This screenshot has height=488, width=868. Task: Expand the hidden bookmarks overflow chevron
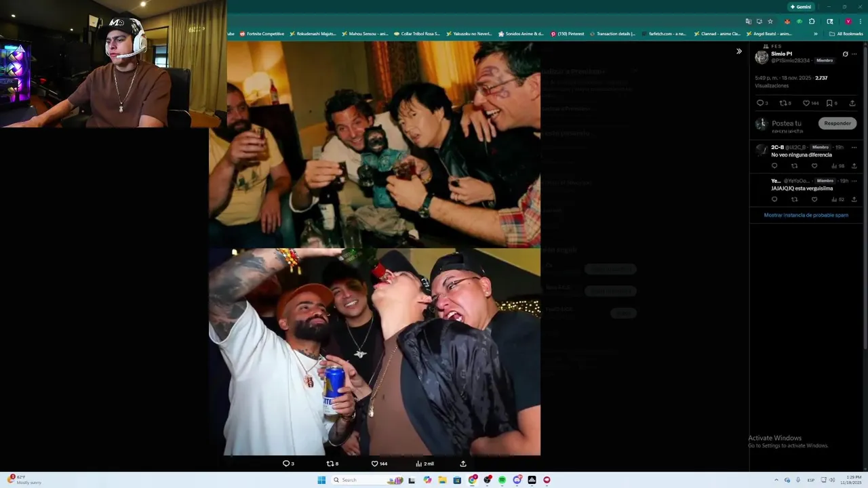(816, 33)
